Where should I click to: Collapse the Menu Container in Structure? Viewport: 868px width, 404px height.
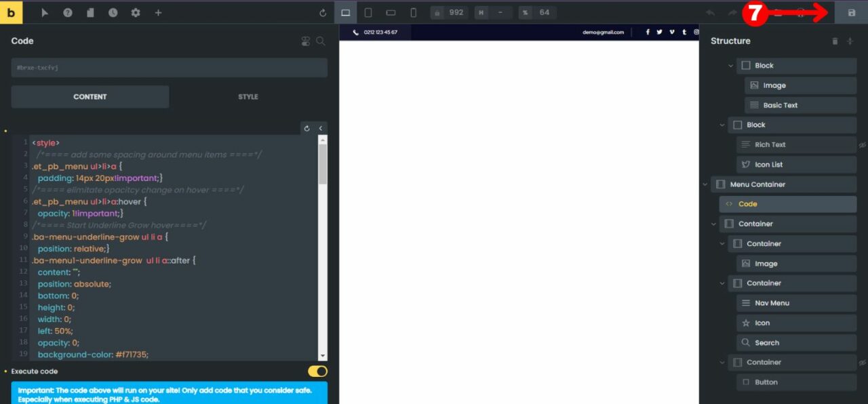(705, 184)
